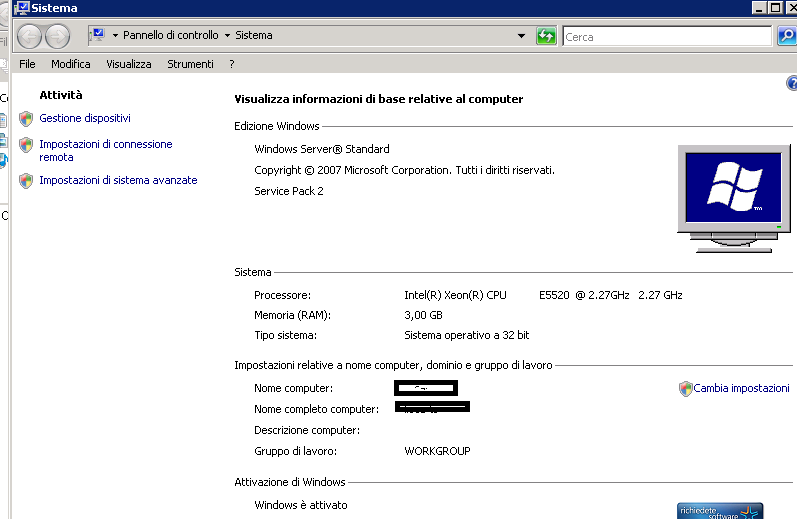Click the Edizione Windows section heading
797x519 pixels.
click(277, 126)
